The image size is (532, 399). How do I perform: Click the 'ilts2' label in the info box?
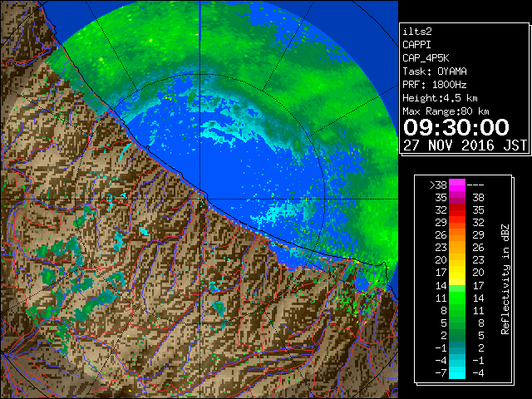click(417, 32)
